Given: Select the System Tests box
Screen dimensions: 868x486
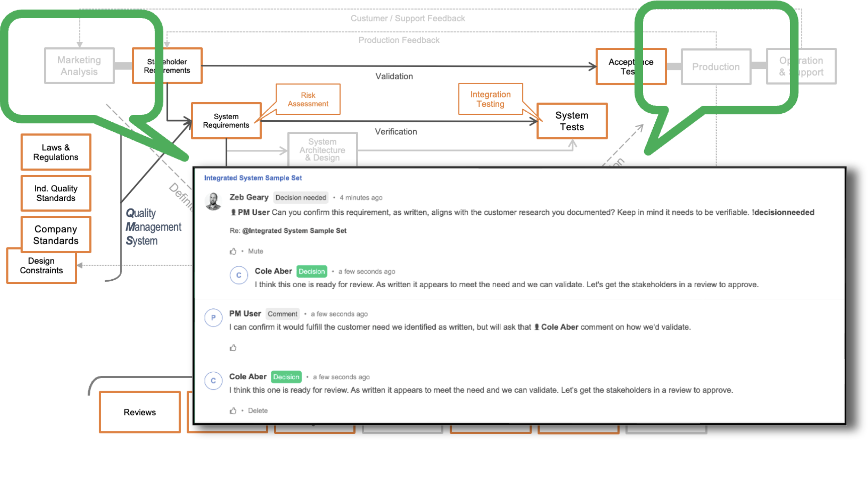Looking at the screenshot, I should pos(572,121).
